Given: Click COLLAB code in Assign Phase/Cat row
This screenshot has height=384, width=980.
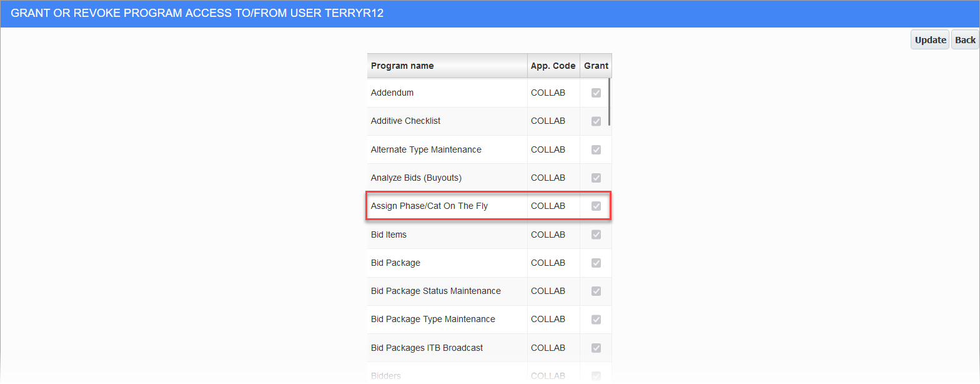Looking at the screenshot, I should point(548,206).
